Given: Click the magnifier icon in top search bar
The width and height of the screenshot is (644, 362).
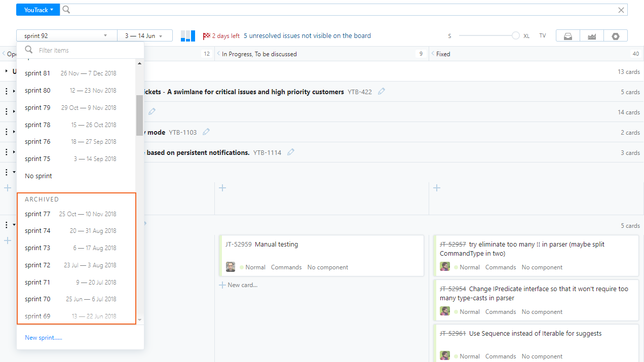Looking at the screenshot, I should [x=66, y=10].
